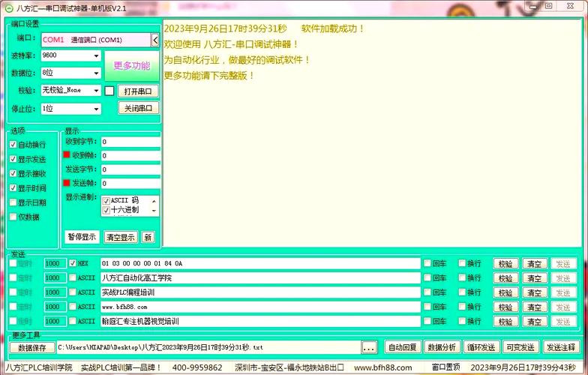
Task: Expand the 数据位 8位 dropdown
Action: coord(96,73)
